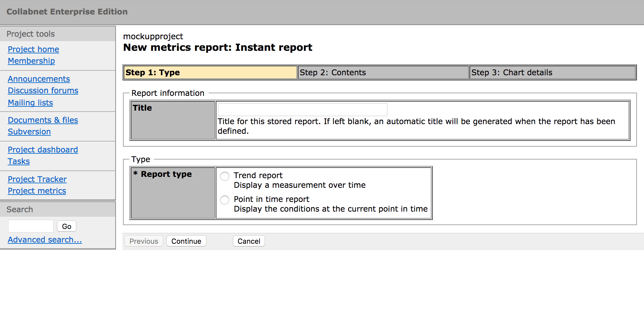This screenshot has height=328, width=644.
Task: Click the sidebar Search input box
Action: [31, 226]
